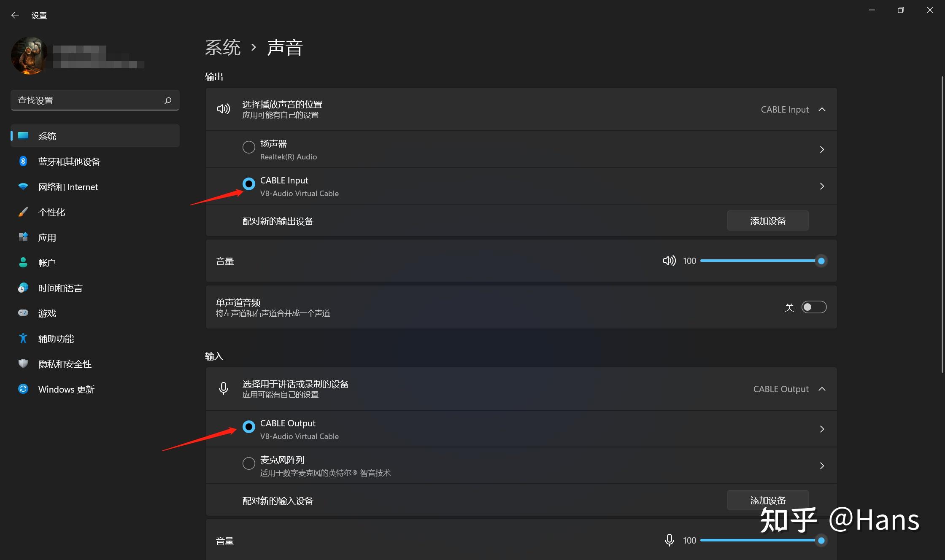Click Add device for input
The width and height of the screenshot is (945, 560).
[768, 500]
